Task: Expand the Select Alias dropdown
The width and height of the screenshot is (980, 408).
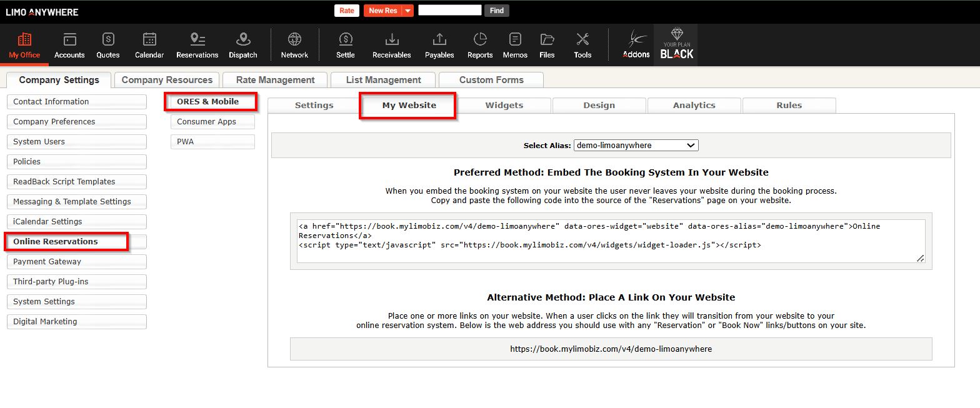Action: click(x=636, y=146)
